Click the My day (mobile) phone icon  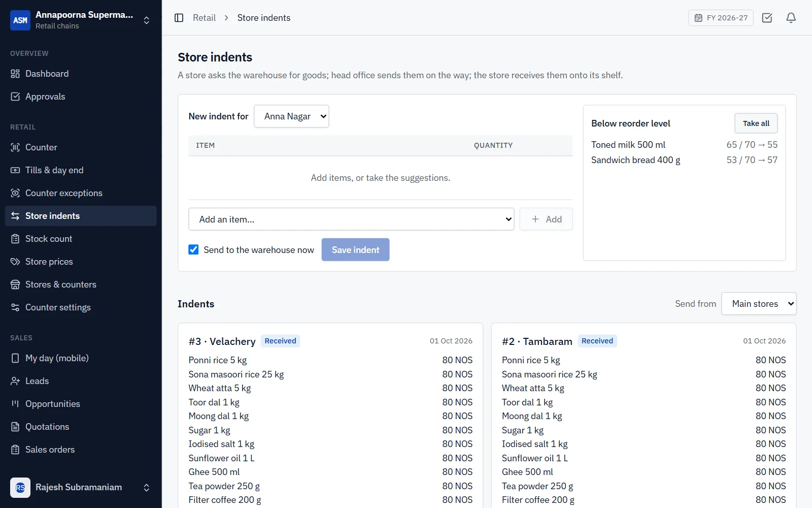[x=15, y=358]
